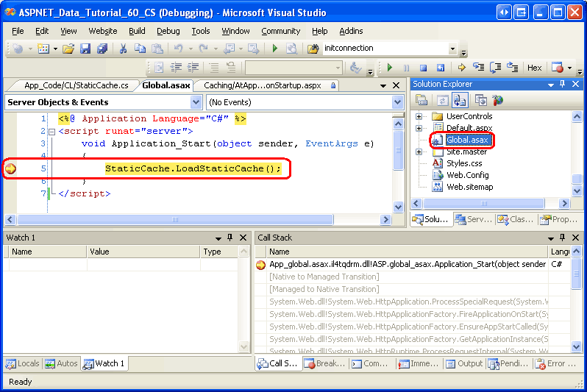587x392 pixels.
Task: Open the (No Events) dropdown
Action: point(304,102)
